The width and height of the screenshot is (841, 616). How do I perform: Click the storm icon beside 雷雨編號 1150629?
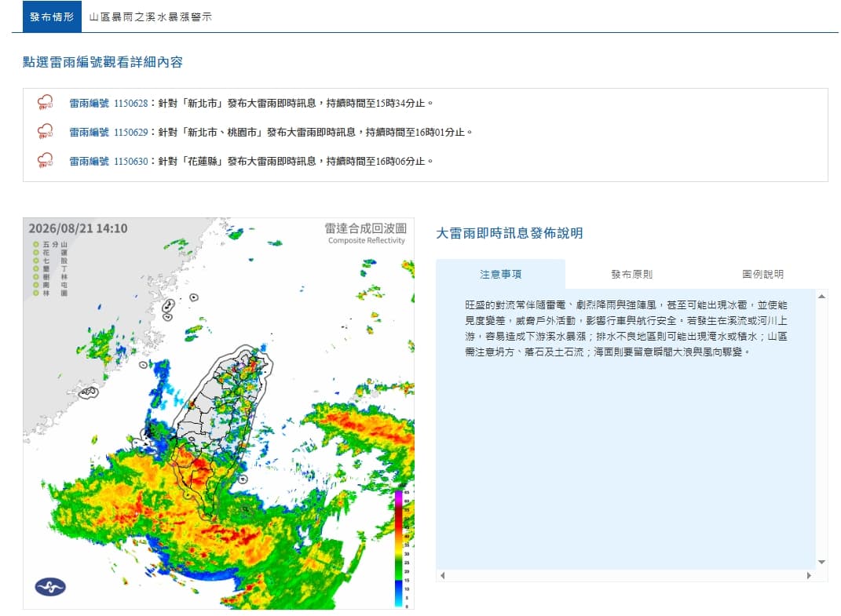tap(45, 131)
